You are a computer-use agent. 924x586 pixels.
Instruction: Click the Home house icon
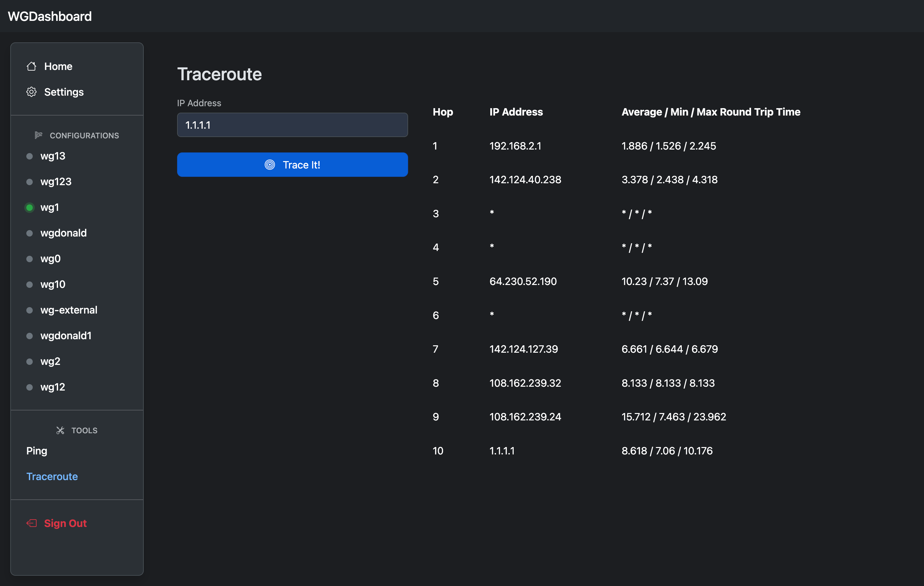click(x=31, y=66)
